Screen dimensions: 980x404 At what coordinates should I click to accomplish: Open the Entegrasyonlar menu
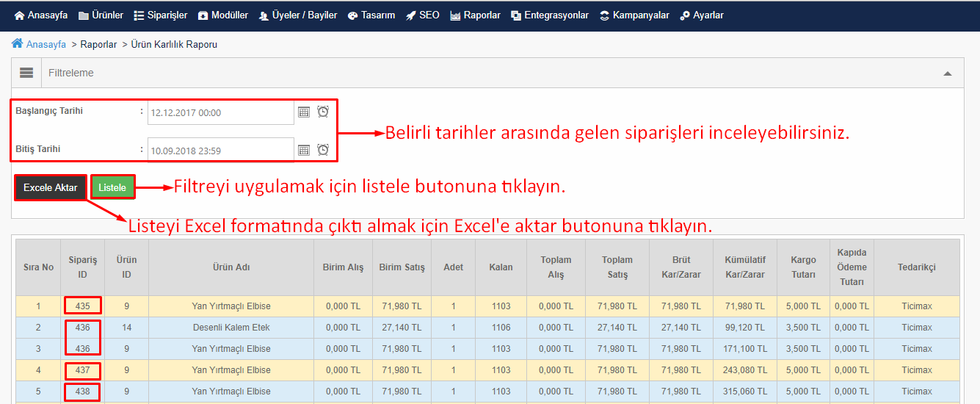550,15
